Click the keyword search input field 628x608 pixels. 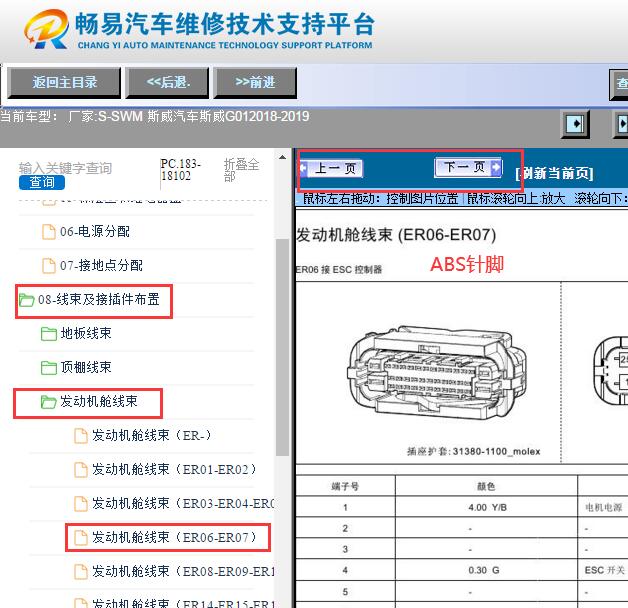click(65, 168)
